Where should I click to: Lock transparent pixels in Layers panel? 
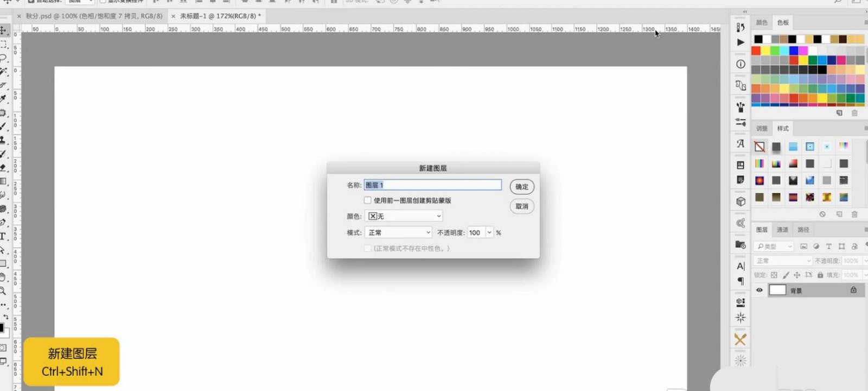click(x=774, y=275)
